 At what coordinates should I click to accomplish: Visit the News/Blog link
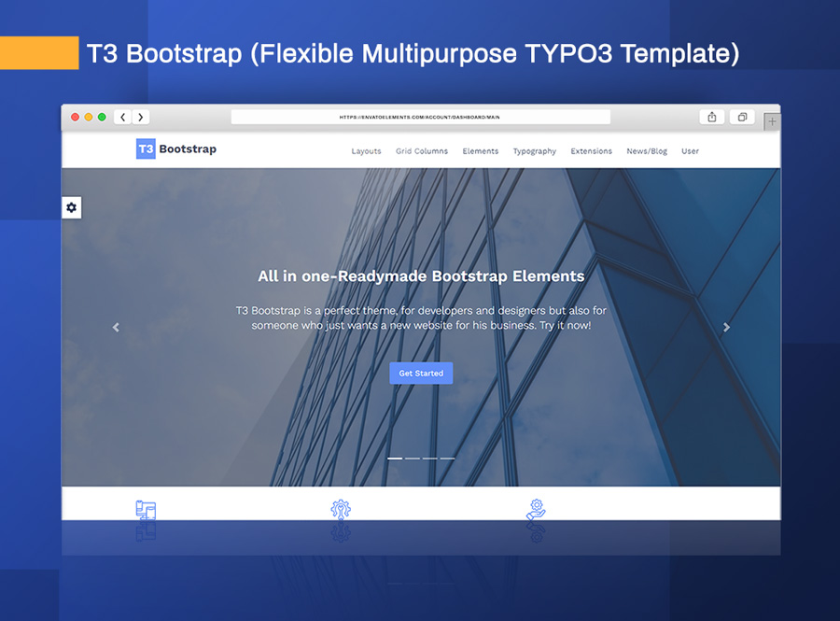coord(647,151)
